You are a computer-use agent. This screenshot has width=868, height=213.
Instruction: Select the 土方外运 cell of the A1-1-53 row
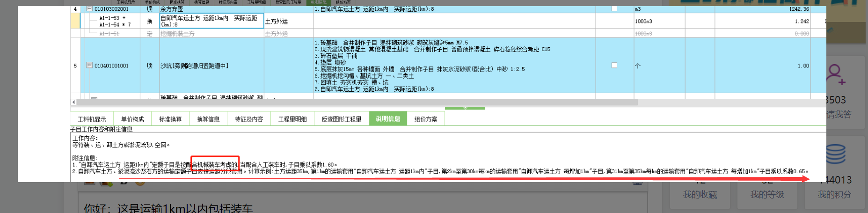click(x=289, y=21)
